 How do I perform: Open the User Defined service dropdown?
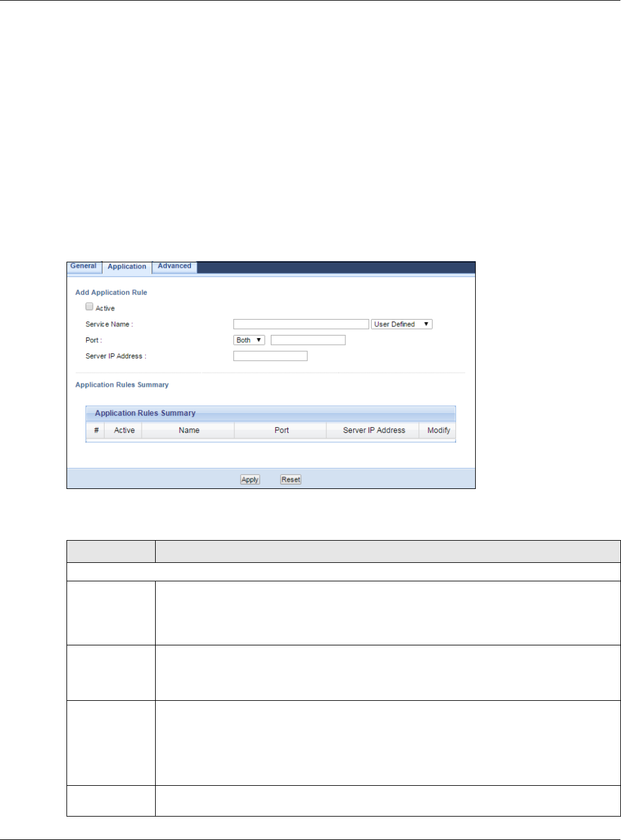pyautogui.click(x=401, y=324)
